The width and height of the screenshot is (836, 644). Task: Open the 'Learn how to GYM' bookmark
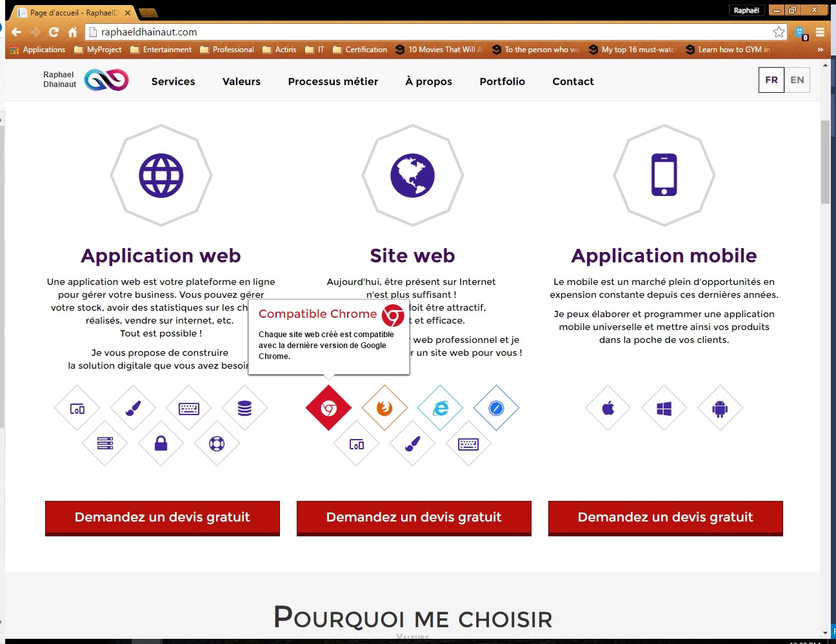click(728, 50)
